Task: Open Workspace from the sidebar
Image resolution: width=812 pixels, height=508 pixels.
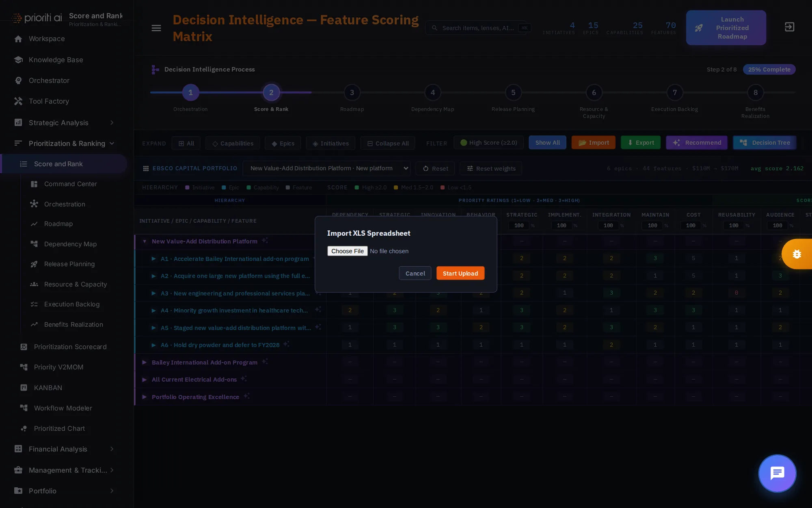Action: tap(47, 39)
